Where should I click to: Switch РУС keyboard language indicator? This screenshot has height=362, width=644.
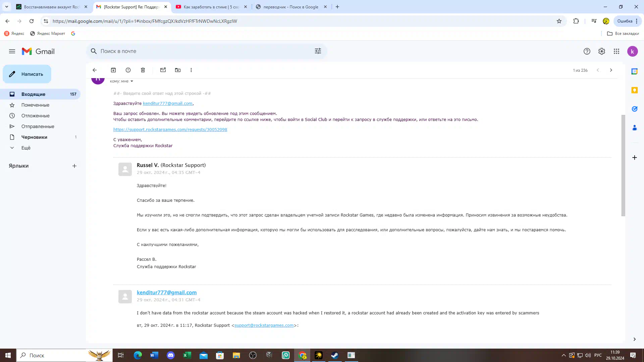click(598, 355)
